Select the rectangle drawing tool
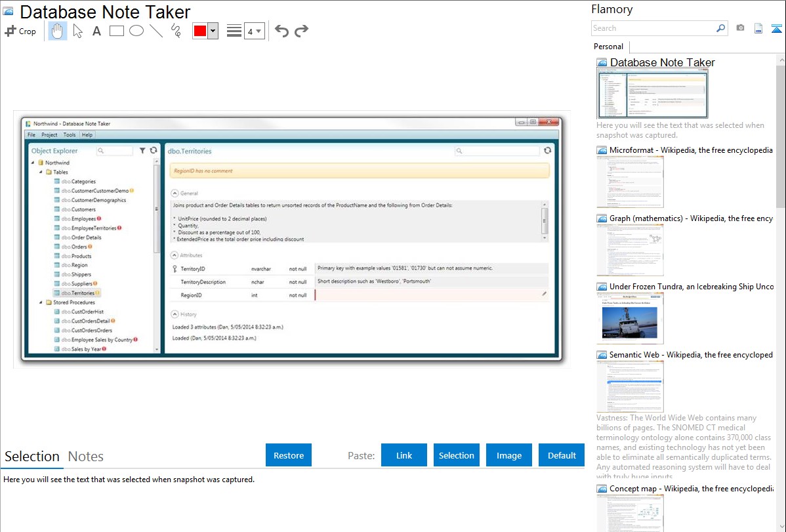This screenshot has height=532, width=786. [x=116, y=31]
